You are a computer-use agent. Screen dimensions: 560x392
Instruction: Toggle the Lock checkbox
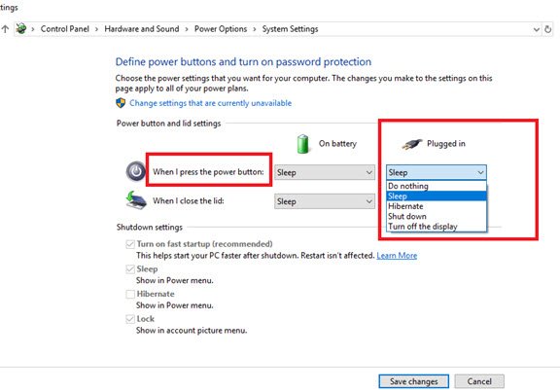point(130,319)
